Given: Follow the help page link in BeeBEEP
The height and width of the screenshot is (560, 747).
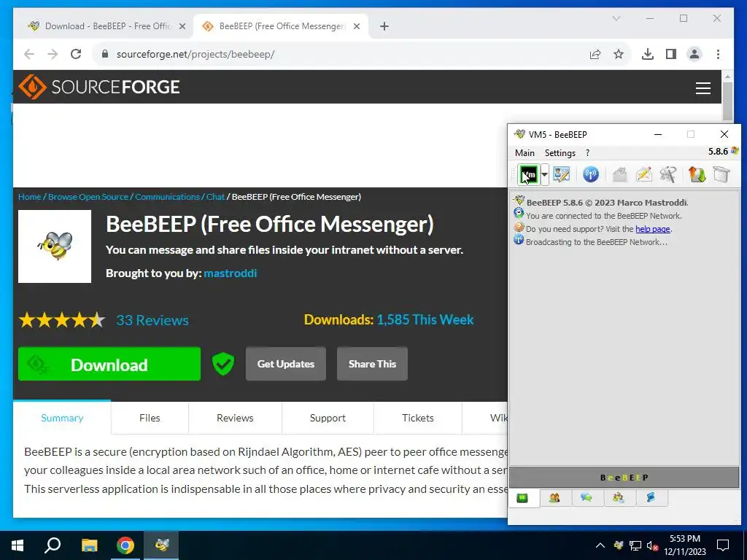Looking at the screenshot, I should tap(653, 229).
